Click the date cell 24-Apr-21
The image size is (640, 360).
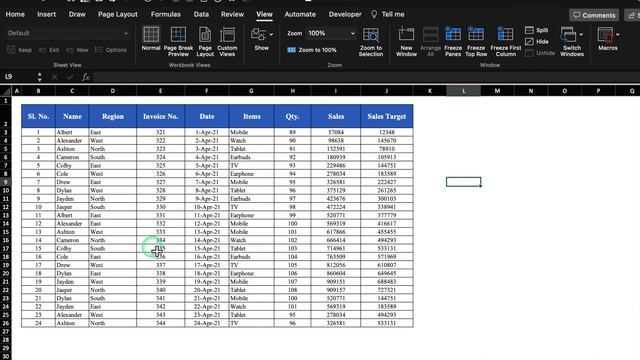pyautogui.click(x=207, y=323)
